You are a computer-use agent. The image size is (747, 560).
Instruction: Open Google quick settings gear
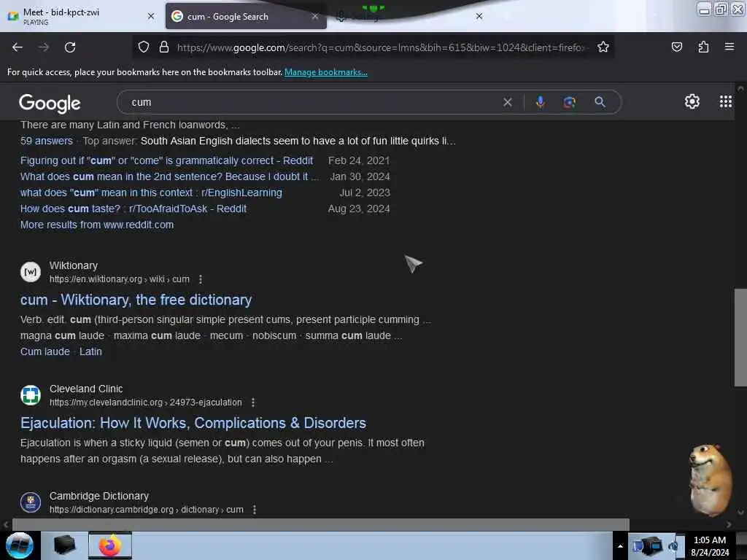tap(692, 101)
